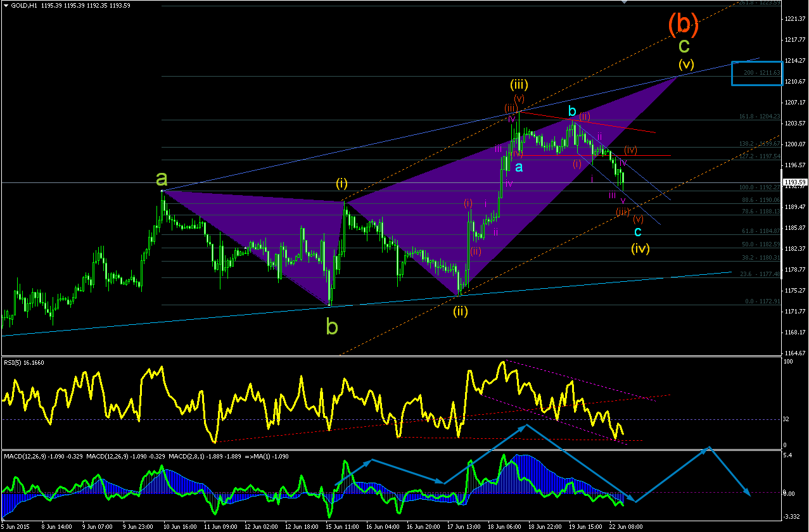809x532 pixels.
Task: Click the yellow (v) wave label
Action: coord(686,64)
